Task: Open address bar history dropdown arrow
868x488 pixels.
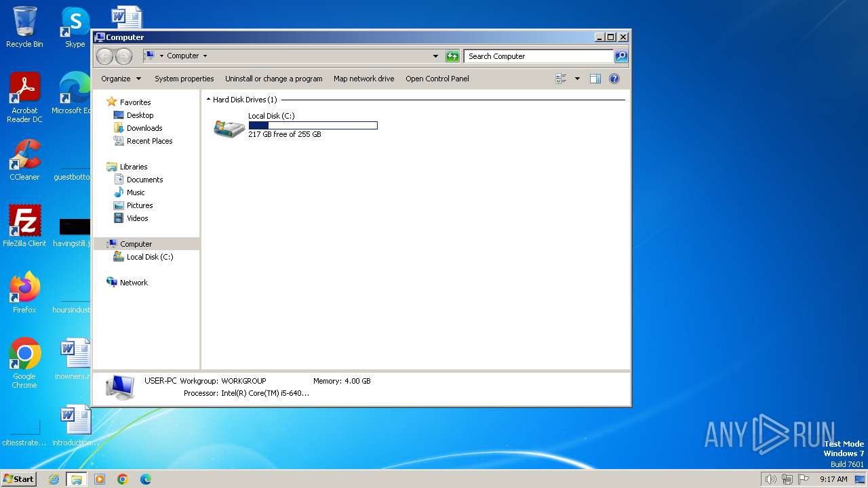Action: 435,56
